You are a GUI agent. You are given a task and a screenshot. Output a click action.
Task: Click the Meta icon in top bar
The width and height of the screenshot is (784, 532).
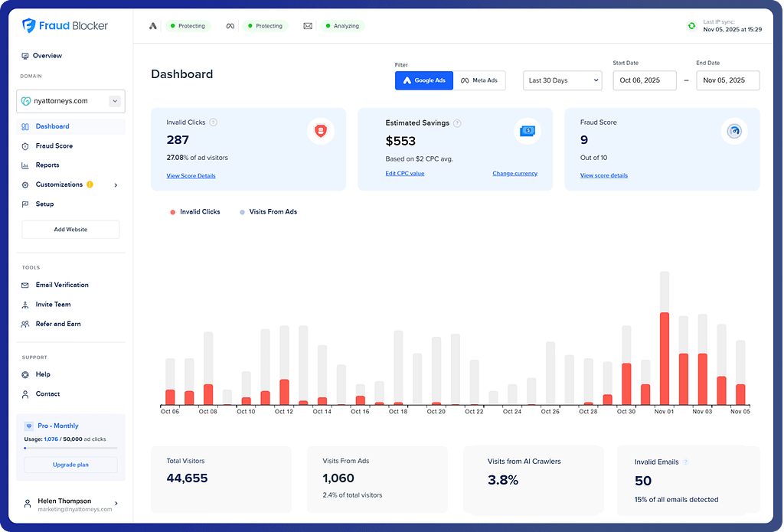click(x=229, y=26)
